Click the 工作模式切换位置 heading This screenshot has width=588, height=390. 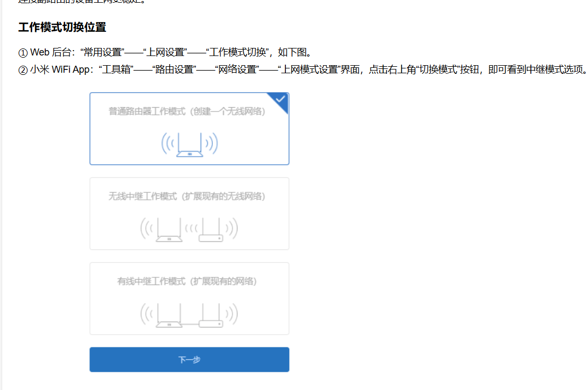pyautogui.click(x=62, y=27)
